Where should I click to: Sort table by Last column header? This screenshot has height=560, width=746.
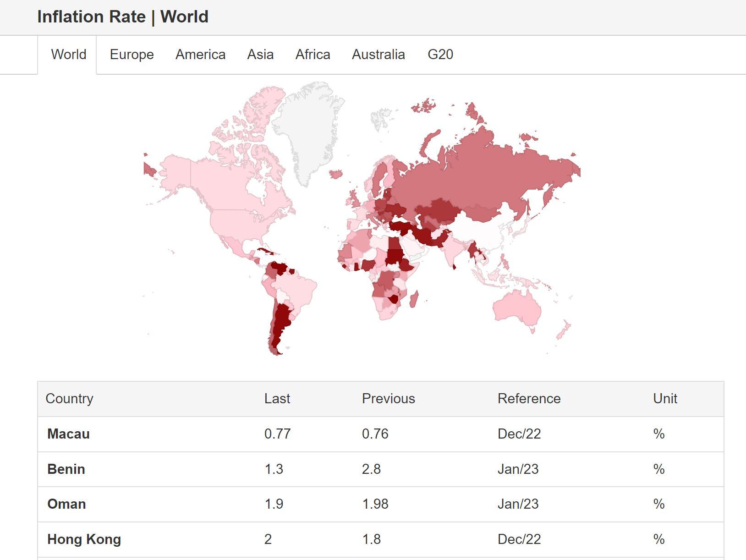pyautogui.click(x=277, y=399)
